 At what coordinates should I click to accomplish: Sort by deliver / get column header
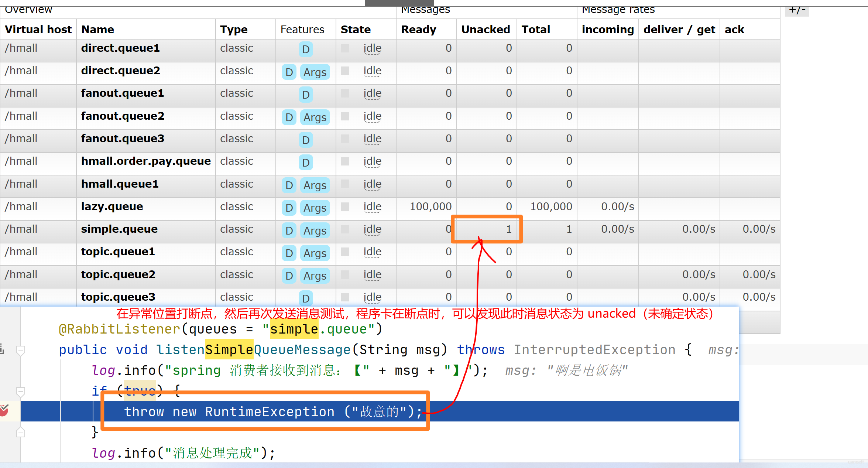click(679, 30)
